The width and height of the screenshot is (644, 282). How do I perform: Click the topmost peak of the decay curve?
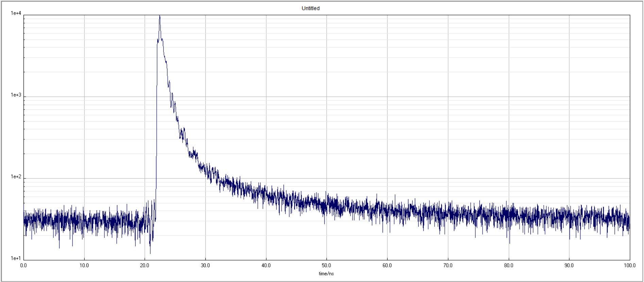point(160,16)
